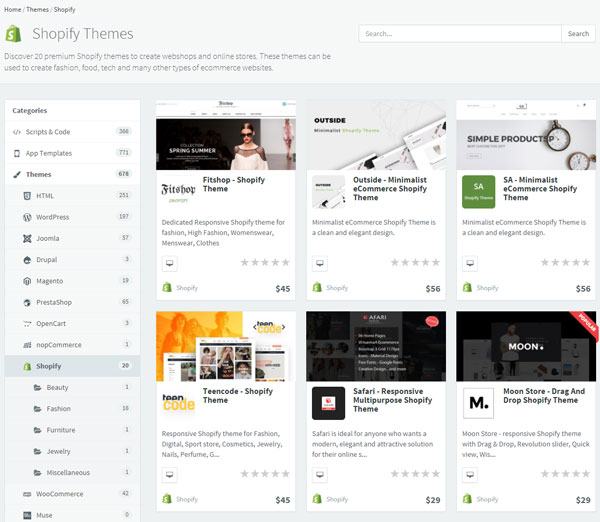Click the Muse icon in sidebar

(27, 515)
